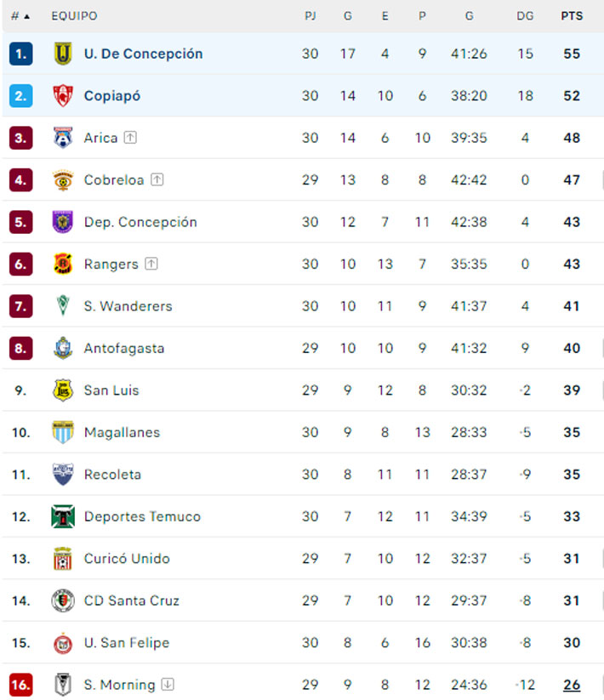
Task: Click the U. San Felipe crest
Action: [63, 643]
